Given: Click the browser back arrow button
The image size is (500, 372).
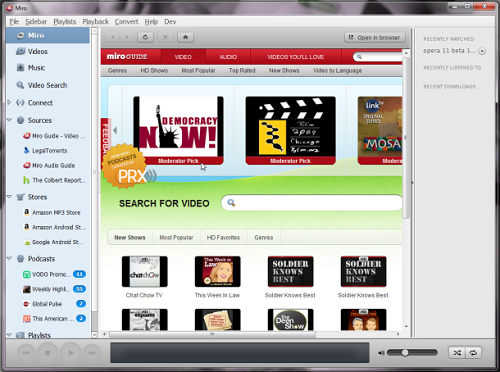Looking at the screenshot, I should click(x=113, y=37).
